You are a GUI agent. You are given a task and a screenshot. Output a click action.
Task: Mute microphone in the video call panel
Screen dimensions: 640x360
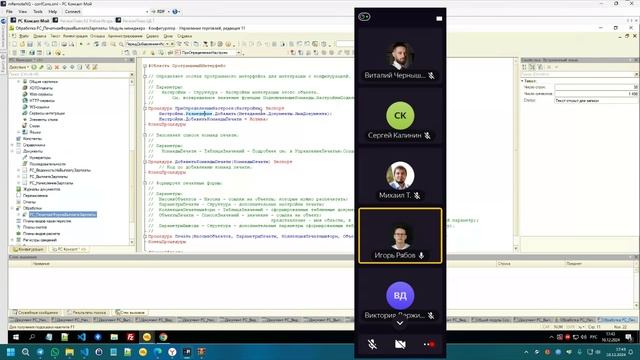click(372, 344)
